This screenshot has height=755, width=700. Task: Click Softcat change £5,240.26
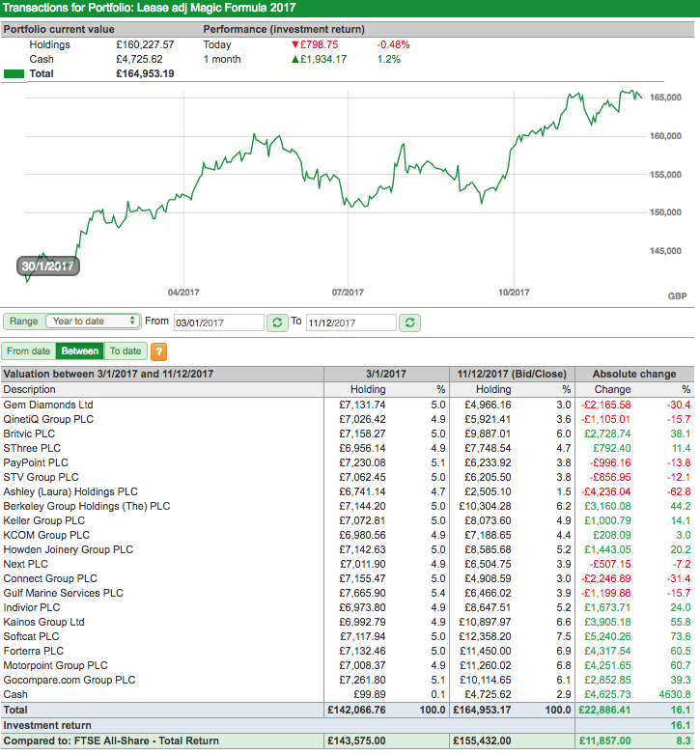click(x=607, y=636)
